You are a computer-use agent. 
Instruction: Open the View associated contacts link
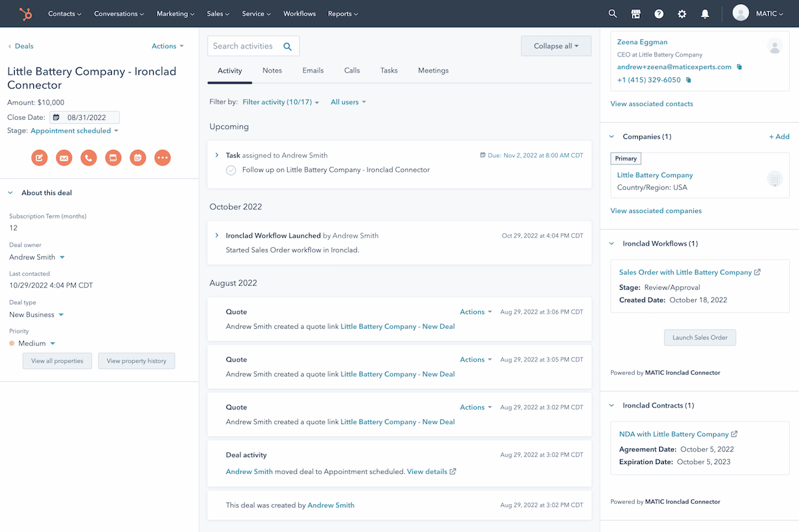pyautogui.click(x=651, y=104)
